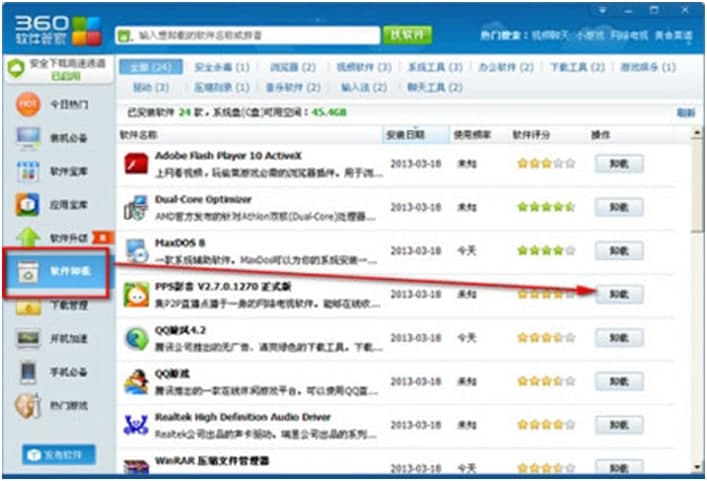Viewport: 707px width, 481px height.
Task: Click the MaxDOS 8 app icon
Action: click(x=136, y=251)
